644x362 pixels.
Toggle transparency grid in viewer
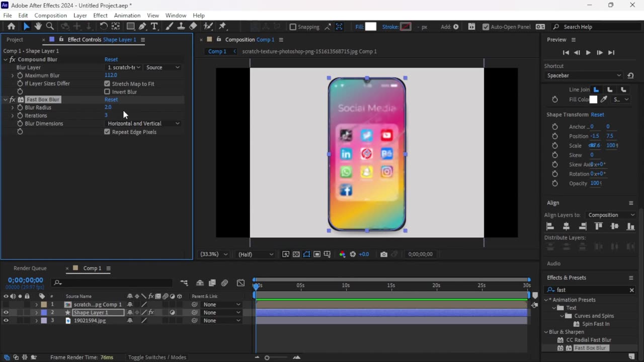296,254
